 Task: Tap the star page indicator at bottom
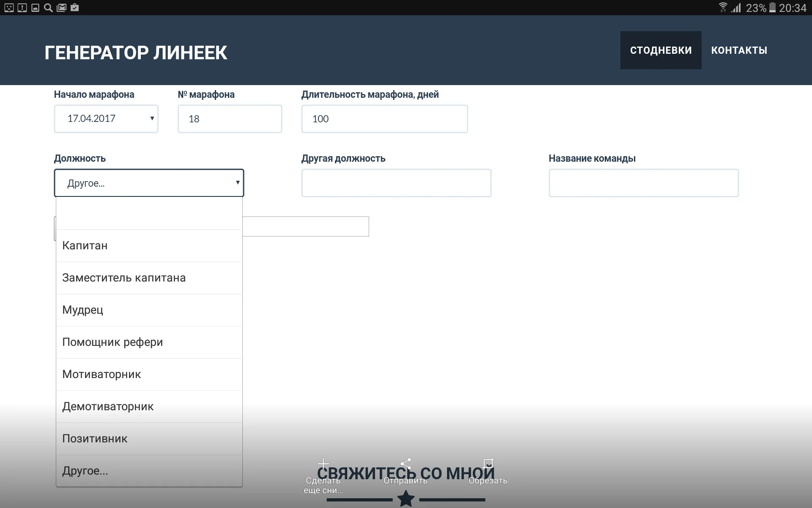point(406,499)
